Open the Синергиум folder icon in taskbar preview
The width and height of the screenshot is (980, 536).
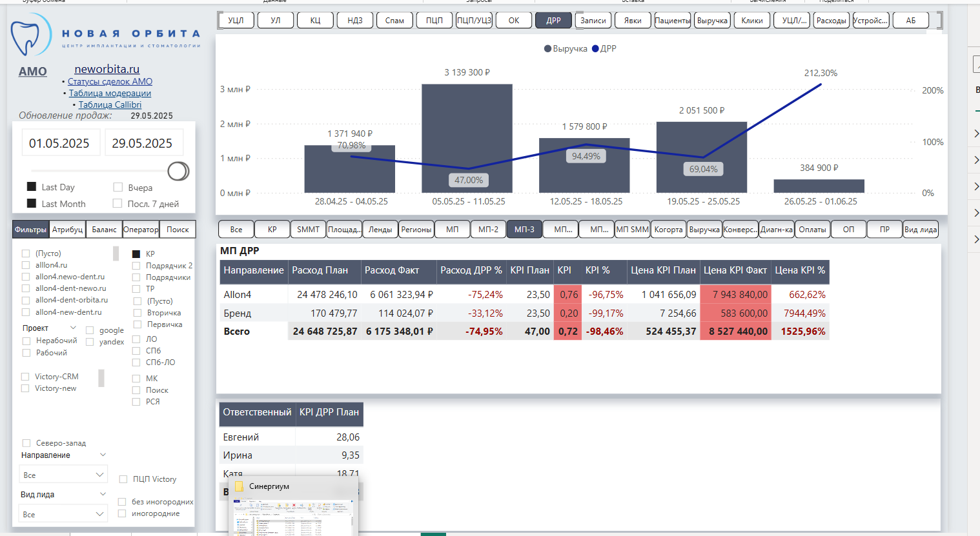(x=240, y=486)
